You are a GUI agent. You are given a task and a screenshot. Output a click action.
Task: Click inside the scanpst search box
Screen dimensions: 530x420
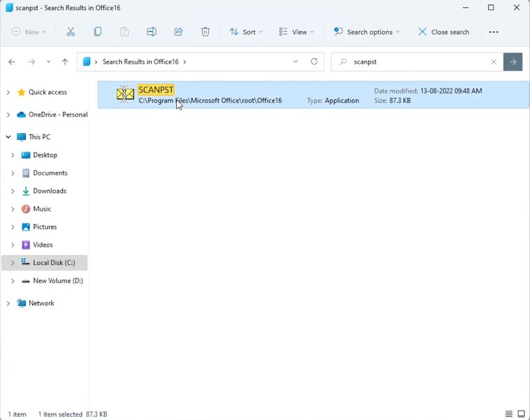point(417,62)
